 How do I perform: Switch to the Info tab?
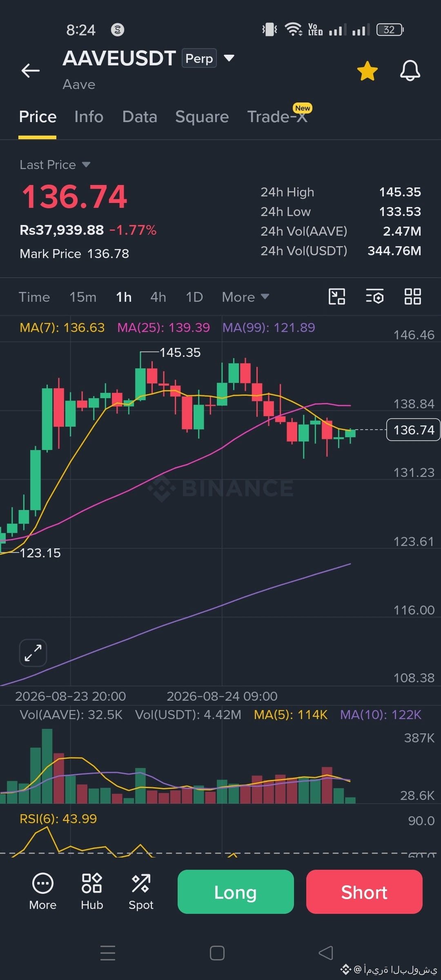pos(89,117)
